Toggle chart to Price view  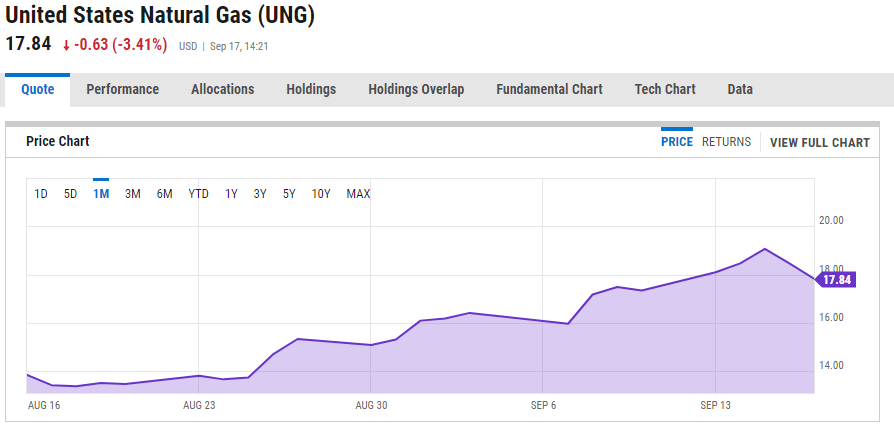[677, 142]
